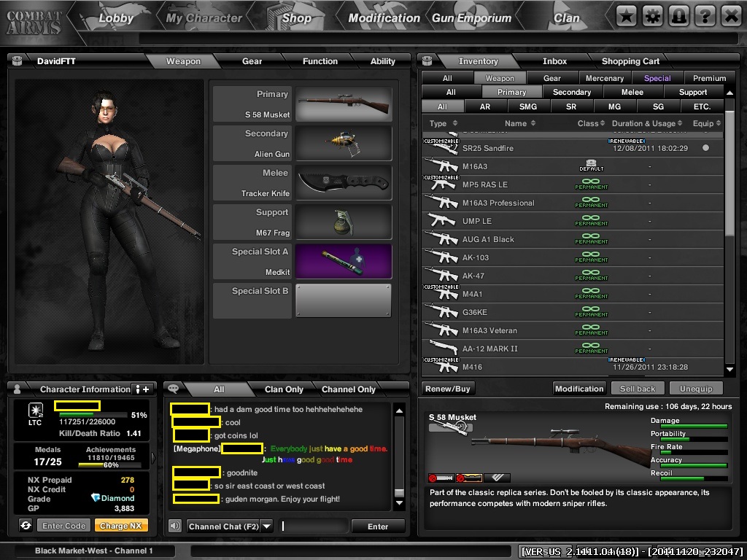Click the rifle icon in the UMP LE row

[441, 220]
